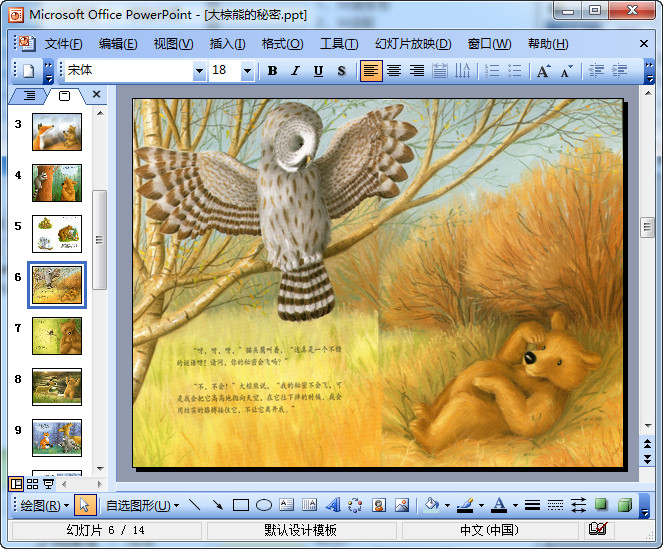663x549 pixels.
Task: Open the 绘图(R) drawing menu
Action: (45, 505)
